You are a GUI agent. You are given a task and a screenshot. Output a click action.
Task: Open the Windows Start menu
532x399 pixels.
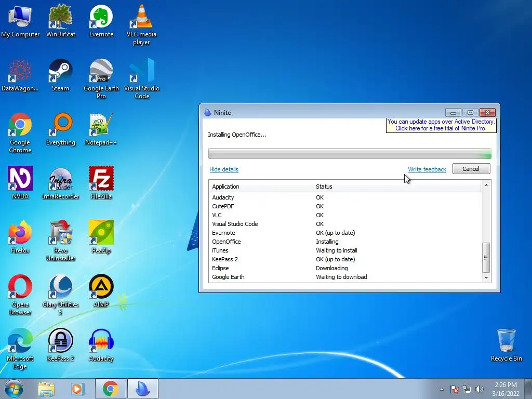14,389
